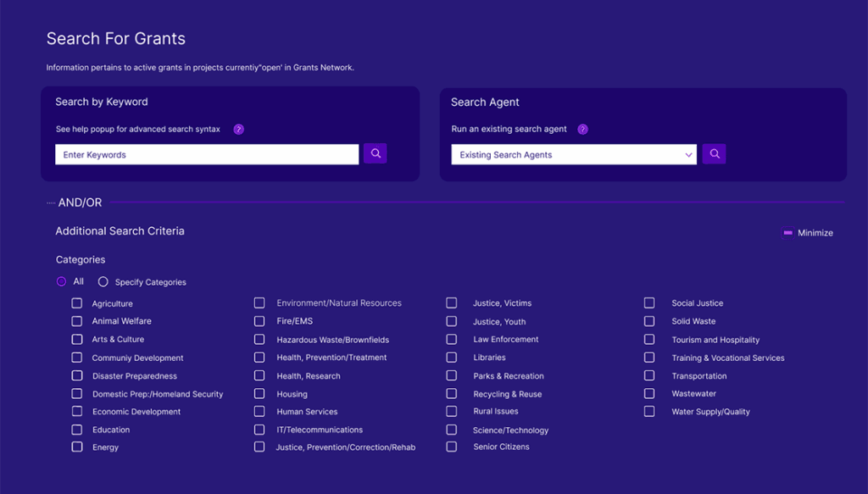Check the Law Enforcement checkbox
The width and height of the screenshot is (868, 494).
pyautogui.click(x=452, y=339)
